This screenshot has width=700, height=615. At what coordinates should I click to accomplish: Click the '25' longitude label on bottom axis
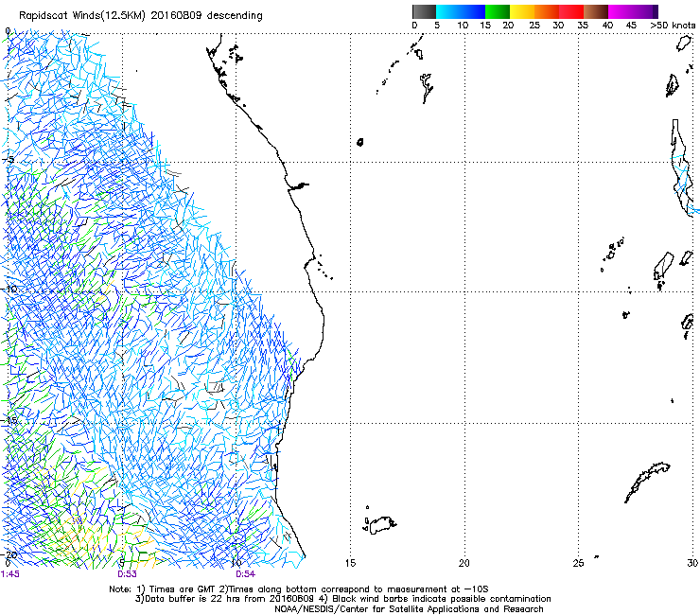click(x=578, y=563)
